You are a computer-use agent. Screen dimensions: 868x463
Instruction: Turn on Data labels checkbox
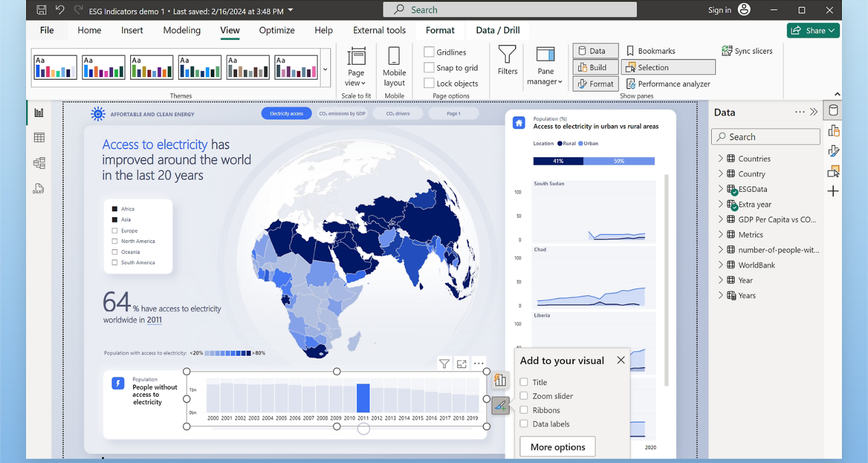point(524,424)
